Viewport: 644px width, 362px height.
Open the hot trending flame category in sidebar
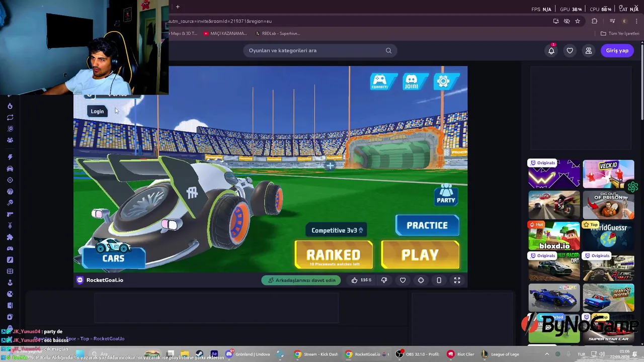(x=10, y=106)
